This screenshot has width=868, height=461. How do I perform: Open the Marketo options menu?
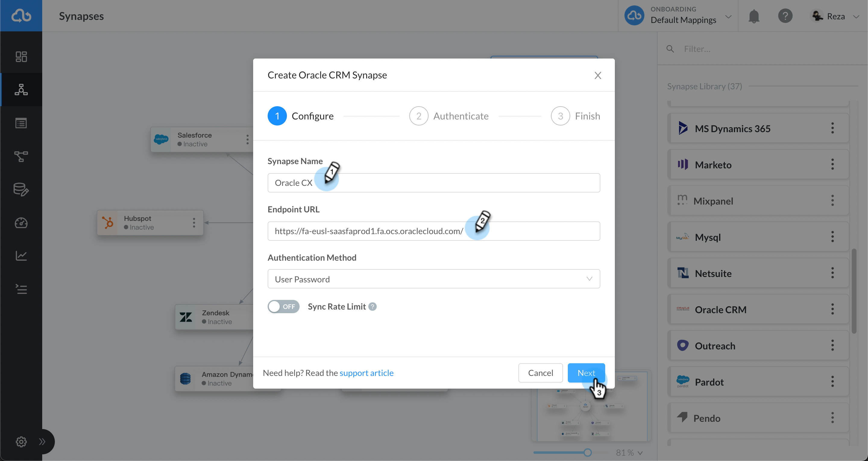(x=832, y=164)
